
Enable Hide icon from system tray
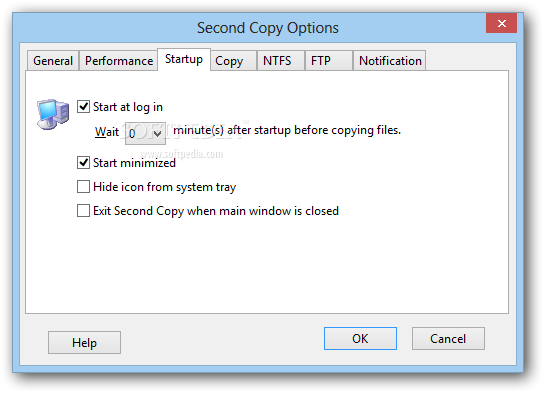pyautogui.click(x=83, y=186)
